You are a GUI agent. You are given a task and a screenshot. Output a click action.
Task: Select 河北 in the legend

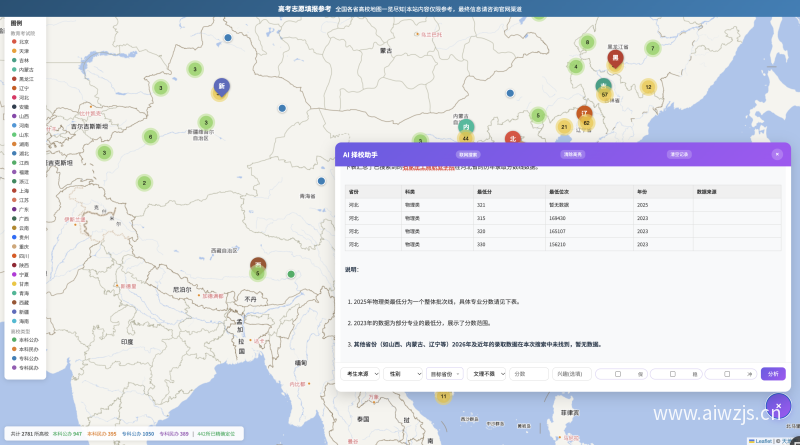tap(20, 97)
